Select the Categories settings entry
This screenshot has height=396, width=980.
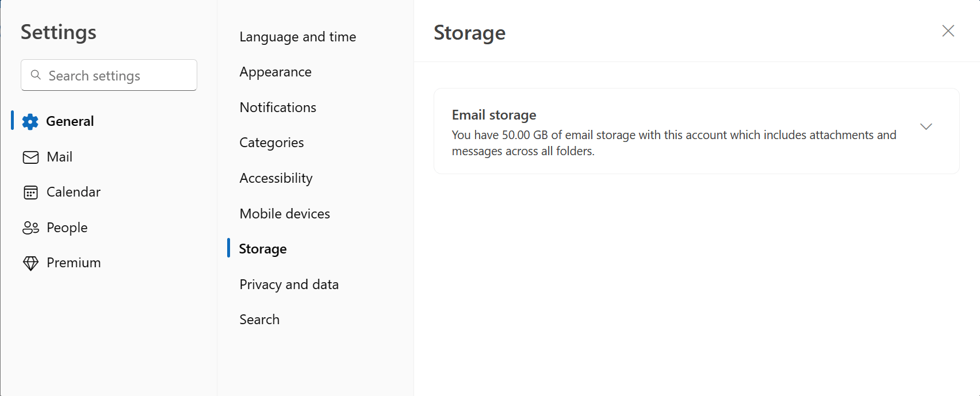click(271, 142)
